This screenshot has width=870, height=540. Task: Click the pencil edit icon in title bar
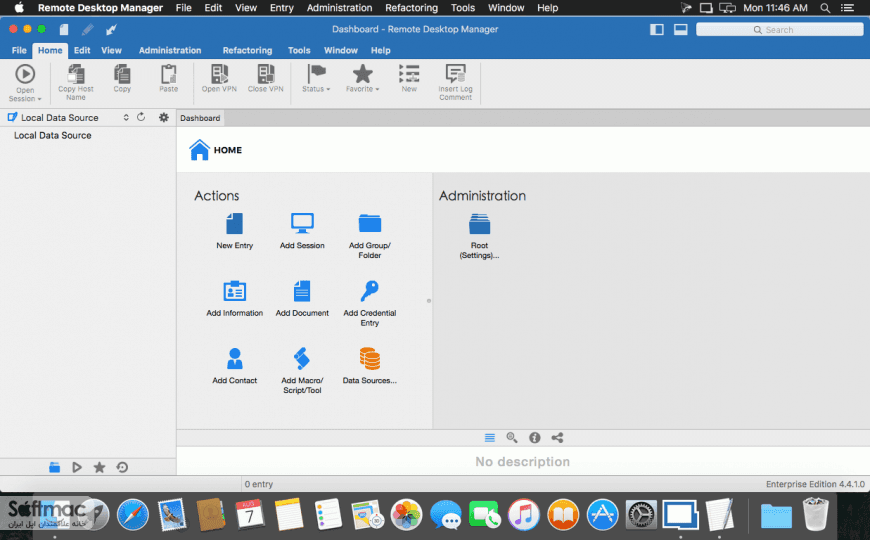tap(88, 29)
